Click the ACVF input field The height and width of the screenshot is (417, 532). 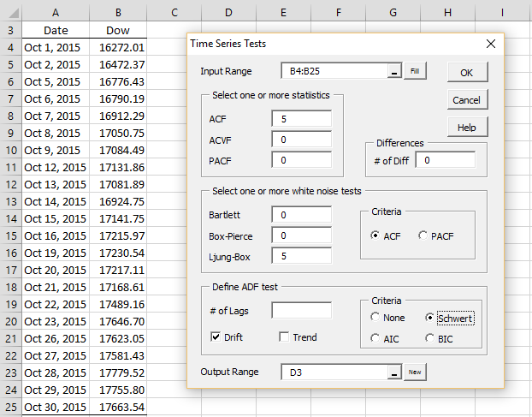(302, 140)
